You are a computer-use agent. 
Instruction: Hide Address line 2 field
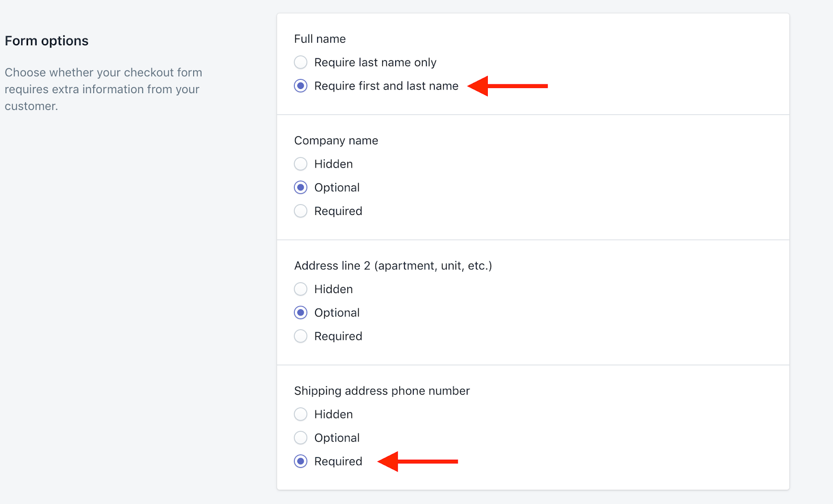300,289
